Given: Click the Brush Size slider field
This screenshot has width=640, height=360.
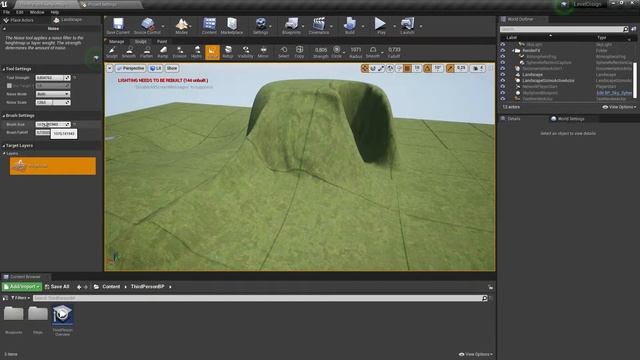Looking at the screenshot, I should 53,124.
